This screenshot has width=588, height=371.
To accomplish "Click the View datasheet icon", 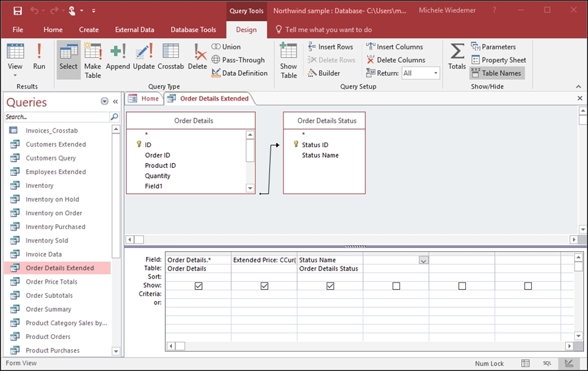I will [15, 51].
